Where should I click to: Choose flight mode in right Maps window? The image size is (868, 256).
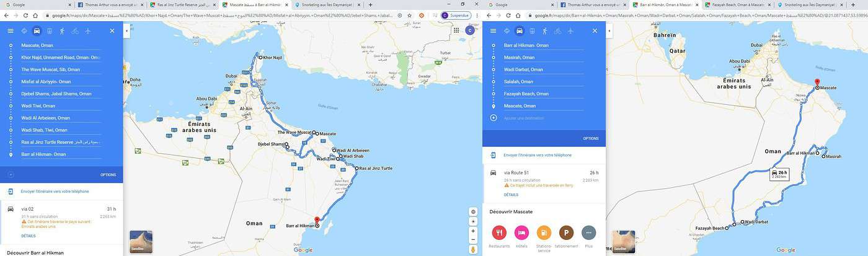click(570, 30)
